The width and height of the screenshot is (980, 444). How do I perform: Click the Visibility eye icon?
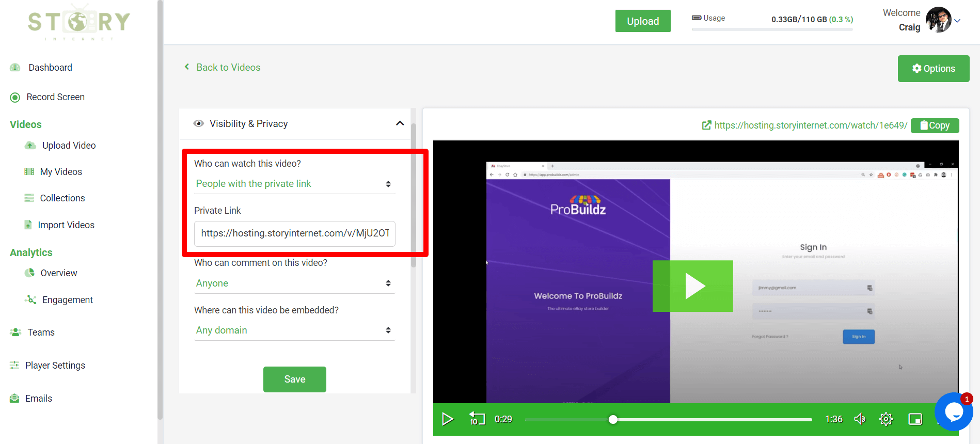[198, 123]
